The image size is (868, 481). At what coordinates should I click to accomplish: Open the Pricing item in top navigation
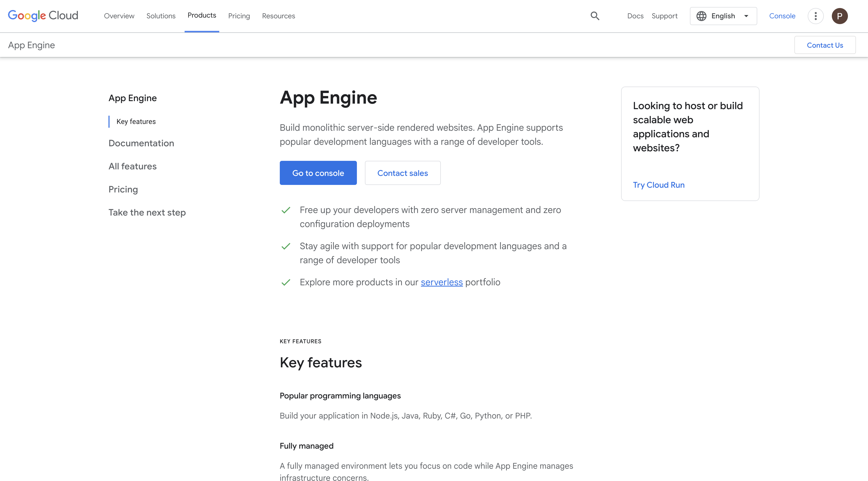tap(239, 16)
